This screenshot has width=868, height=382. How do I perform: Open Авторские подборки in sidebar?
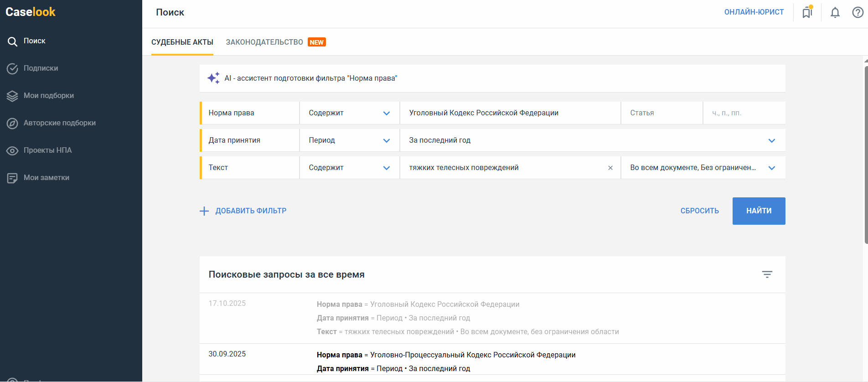(59, 123)
